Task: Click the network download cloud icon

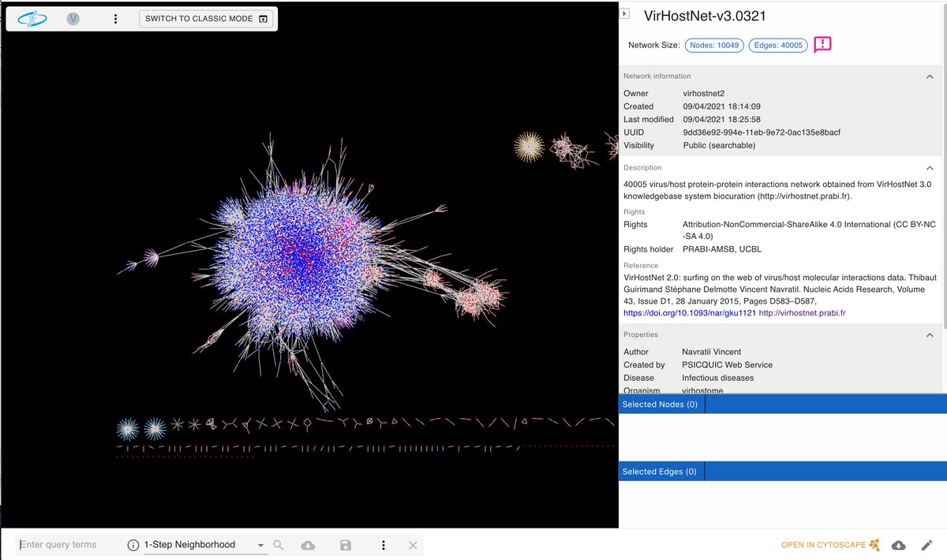Action: coord(898,545)
